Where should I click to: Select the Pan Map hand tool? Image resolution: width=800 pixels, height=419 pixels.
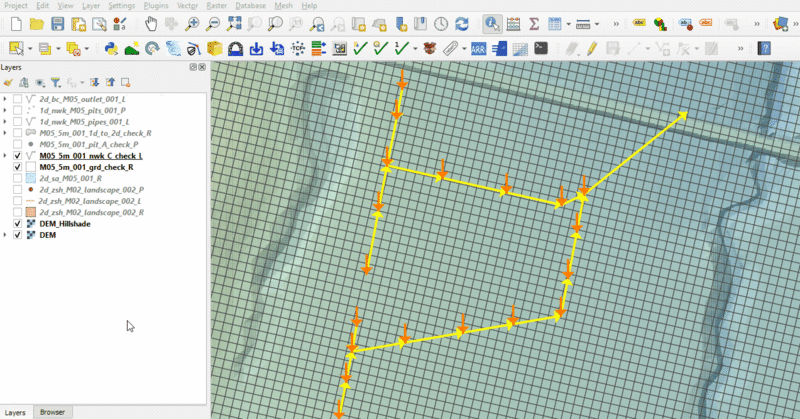click(152, 23)
